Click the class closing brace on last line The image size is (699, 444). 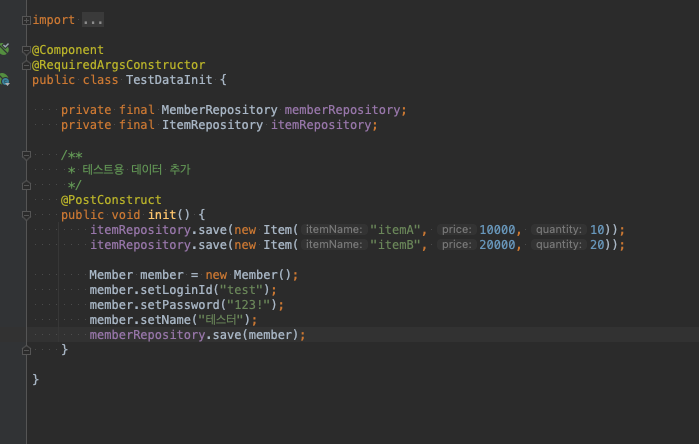point(36,380)
